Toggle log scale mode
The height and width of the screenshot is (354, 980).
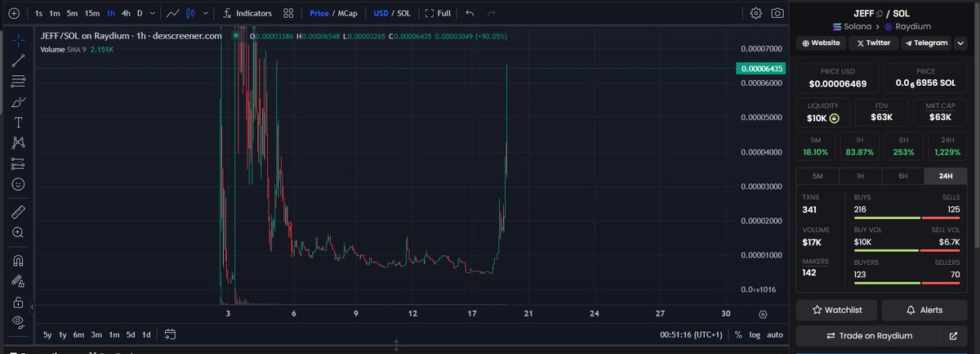coord(755,334)
